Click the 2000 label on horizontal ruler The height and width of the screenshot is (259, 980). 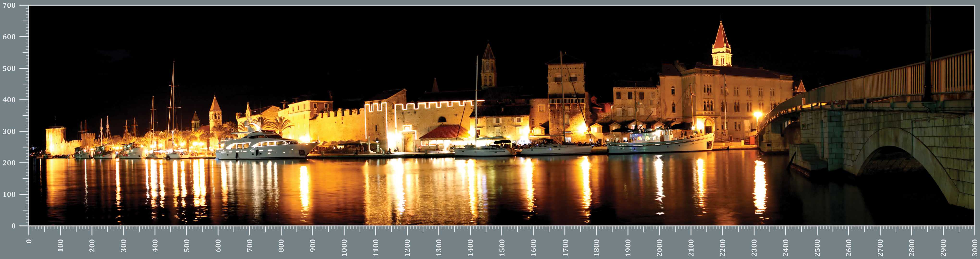[x=659, y=248]
